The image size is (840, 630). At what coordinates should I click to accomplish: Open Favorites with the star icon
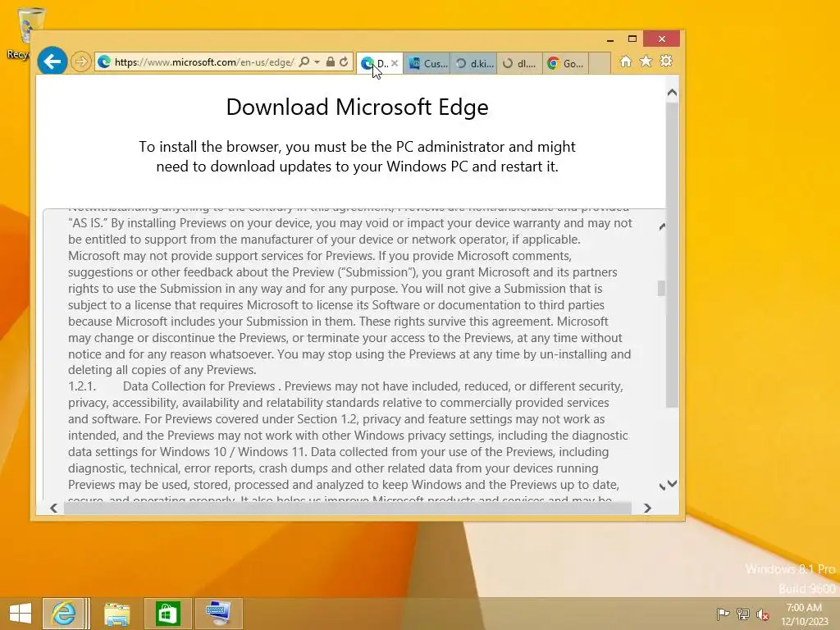(646, 62)
